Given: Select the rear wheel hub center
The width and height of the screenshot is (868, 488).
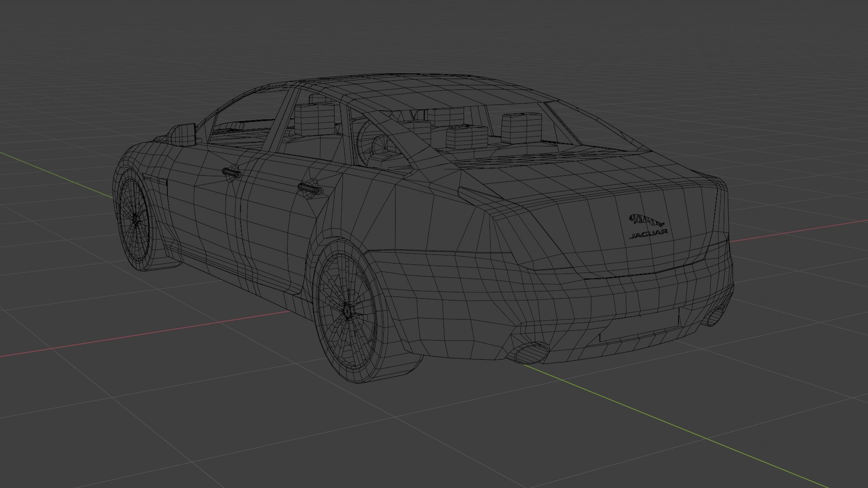Looking at the screenshot, I should click(347, 311).
